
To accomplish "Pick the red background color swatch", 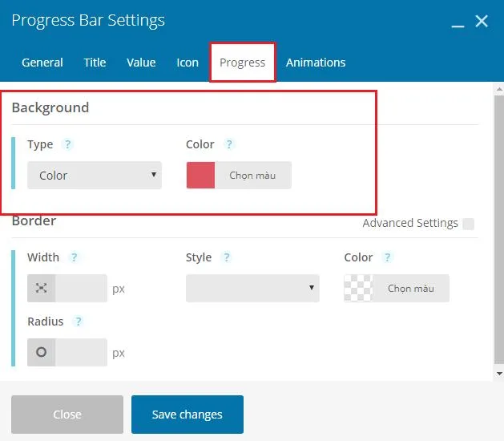I will [200, 176].
